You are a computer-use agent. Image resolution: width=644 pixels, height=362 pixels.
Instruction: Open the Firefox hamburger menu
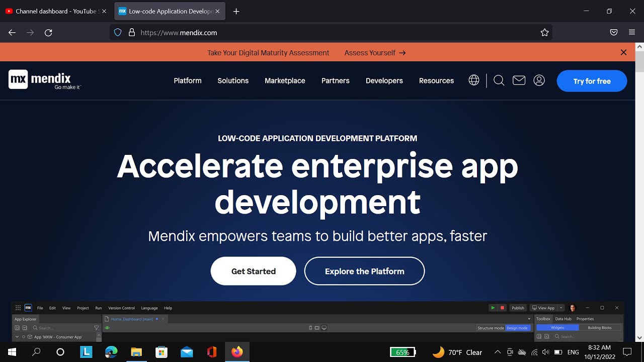click(x=632, y=33)
